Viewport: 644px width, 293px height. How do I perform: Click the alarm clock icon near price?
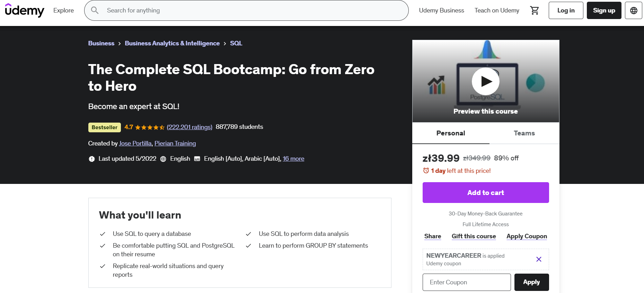pos(426,170)
